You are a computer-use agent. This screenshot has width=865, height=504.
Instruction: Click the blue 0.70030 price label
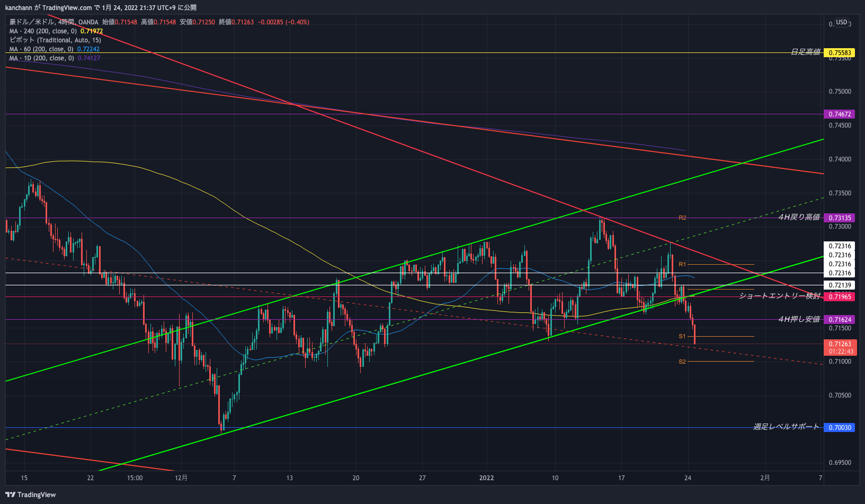(840, 427)
